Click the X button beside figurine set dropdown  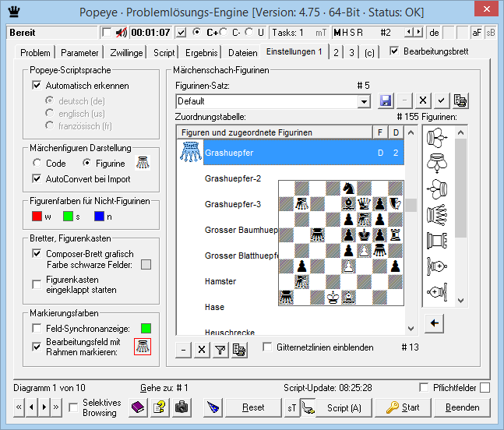pyautogui.click(x=423, y=101)
